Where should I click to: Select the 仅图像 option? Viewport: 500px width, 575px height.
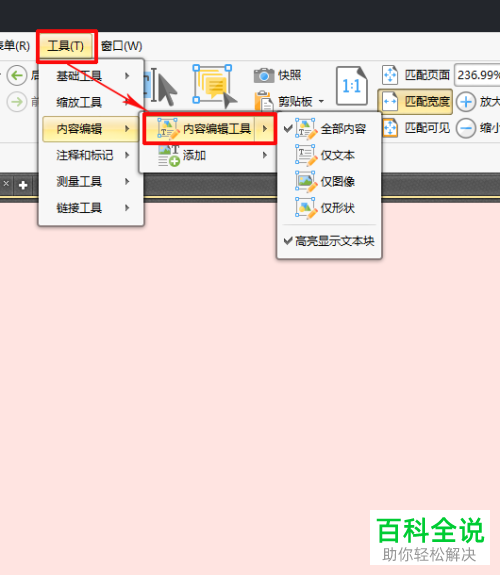click(329, 182)
